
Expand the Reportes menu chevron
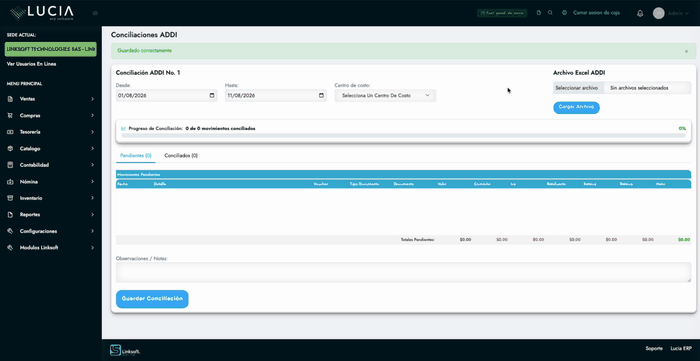(92, 215)
